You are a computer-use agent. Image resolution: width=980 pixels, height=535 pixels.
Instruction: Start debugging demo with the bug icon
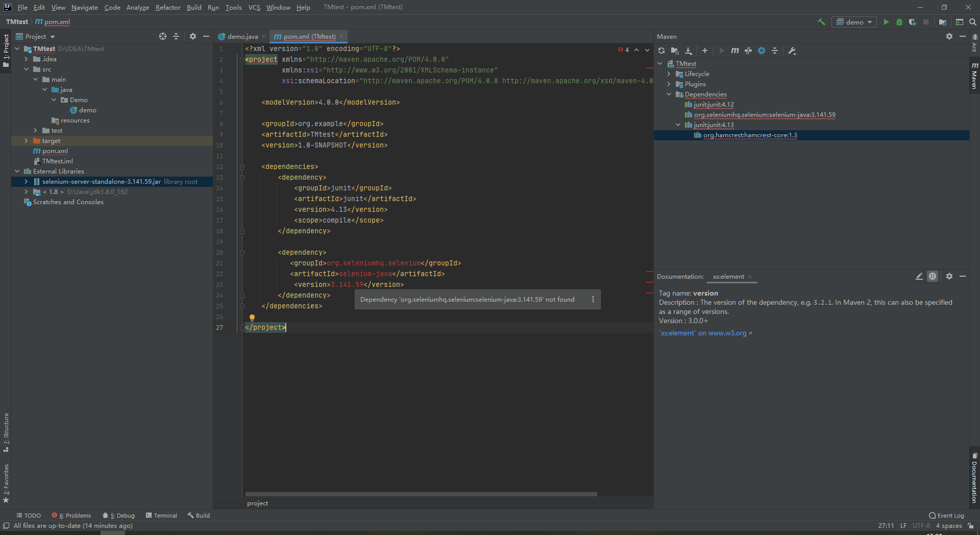pyautogui.click(x=899, y=22)
